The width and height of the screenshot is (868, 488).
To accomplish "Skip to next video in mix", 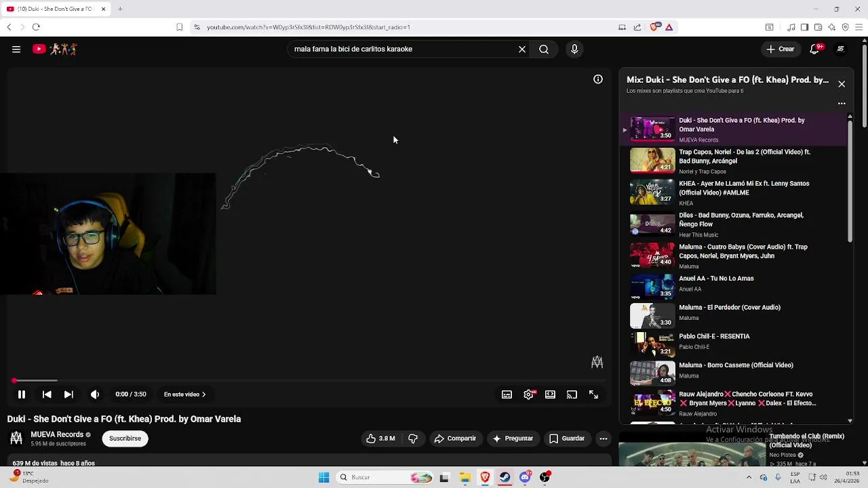I will click(x=68, y=394).
